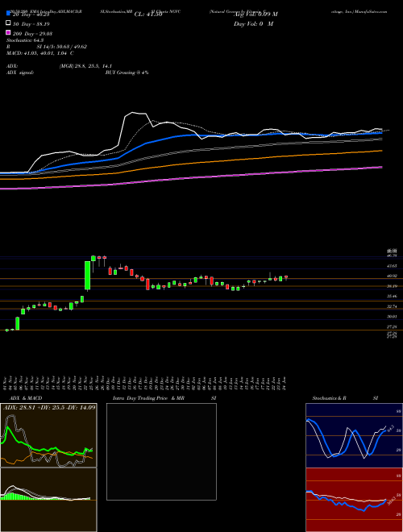The image size is (403, 532).
Task: Open the 'ADX & MACD' panel heading
Action: coord(26,398)
